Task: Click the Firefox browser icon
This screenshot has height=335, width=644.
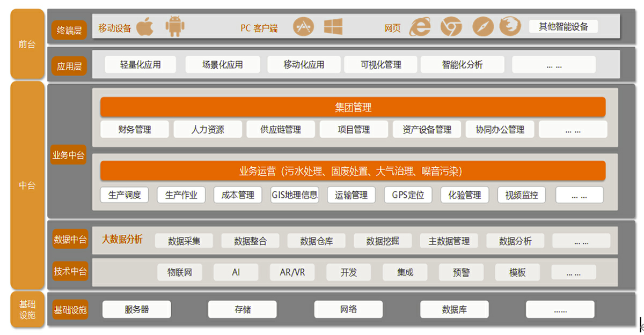Action: point(510,27)
